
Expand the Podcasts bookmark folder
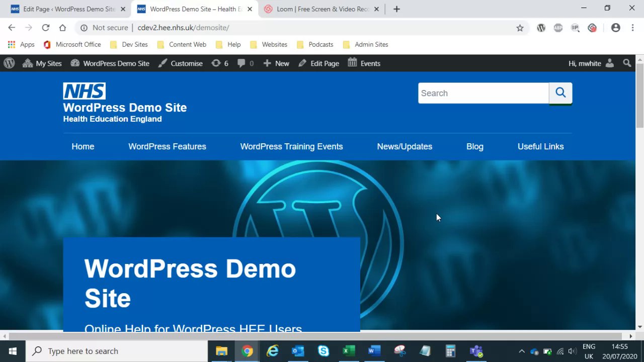click(x=315, y=44)
